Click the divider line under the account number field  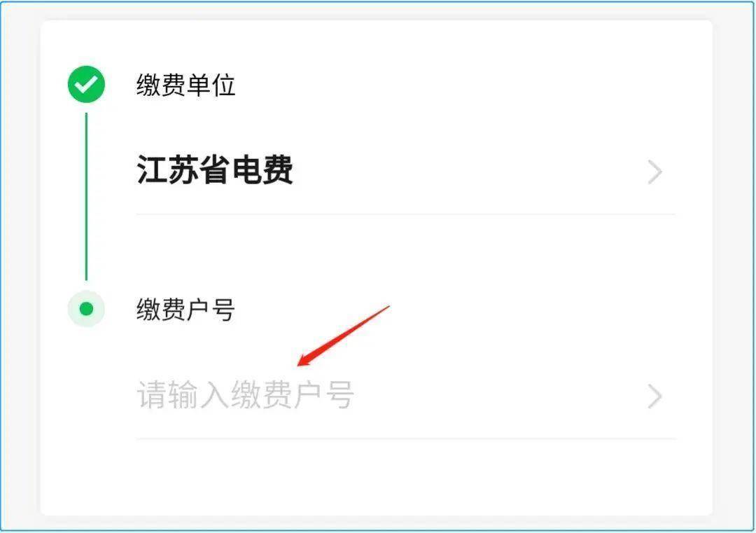pyautogui.click(x=406, y=438)
